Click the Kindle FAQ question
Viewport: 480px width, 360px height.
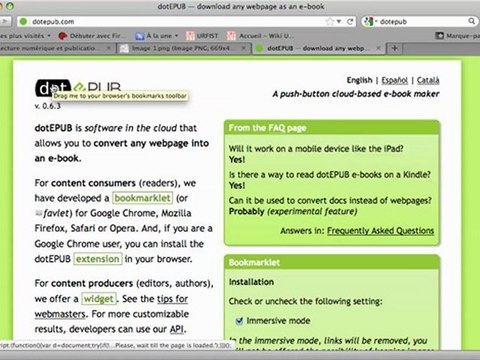tap(330, 175)
